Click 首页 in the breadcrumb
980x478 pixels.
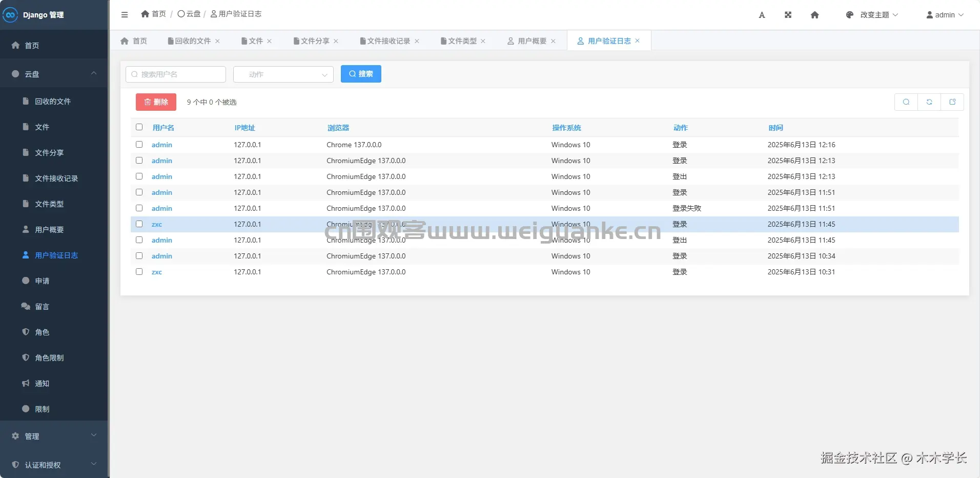(153, 14)
